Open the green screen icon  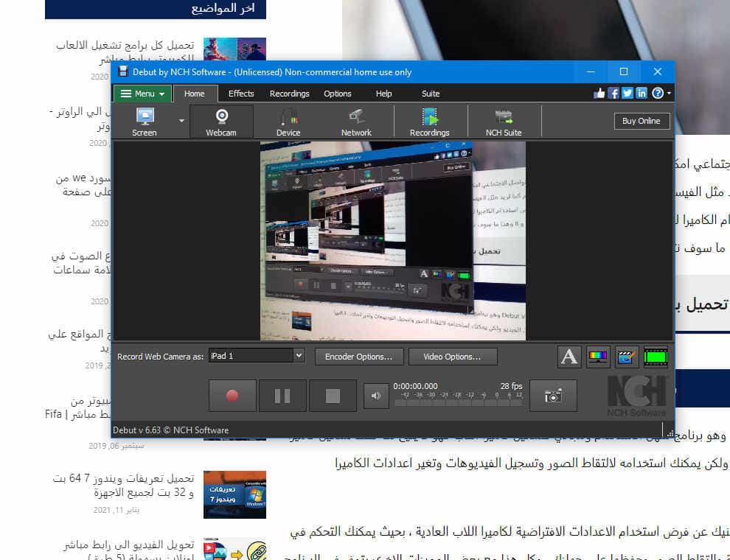(x=656, y=357)
